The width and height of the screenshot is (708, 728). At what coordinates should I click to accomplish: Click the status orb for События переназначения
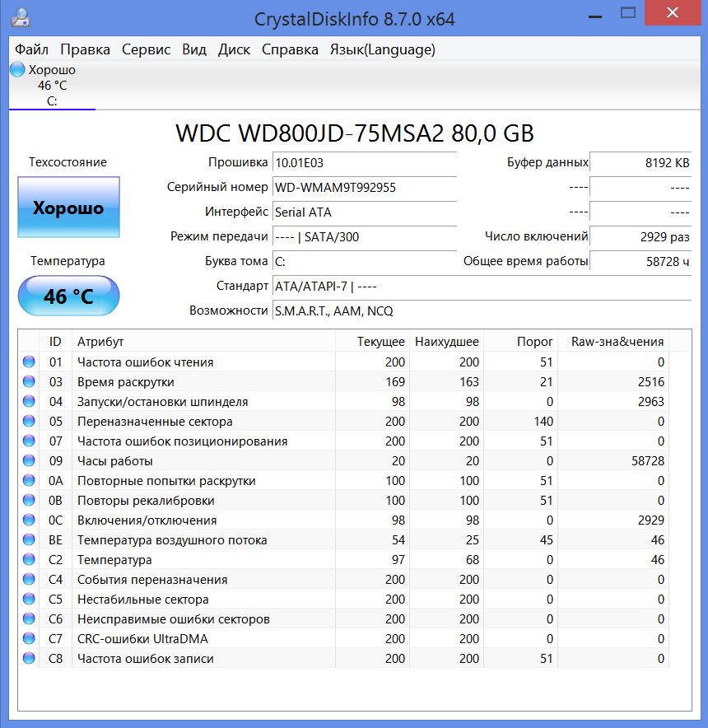[x=29, y=580]
